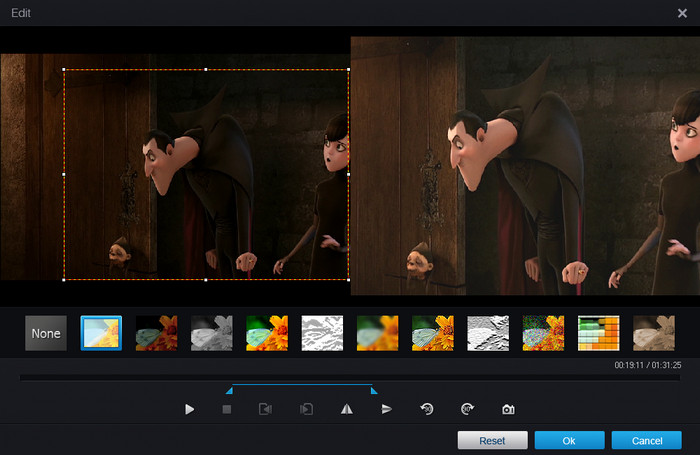Rotate the video 90 degrees clockwise

pyautogui.click(x=467, y=409)
